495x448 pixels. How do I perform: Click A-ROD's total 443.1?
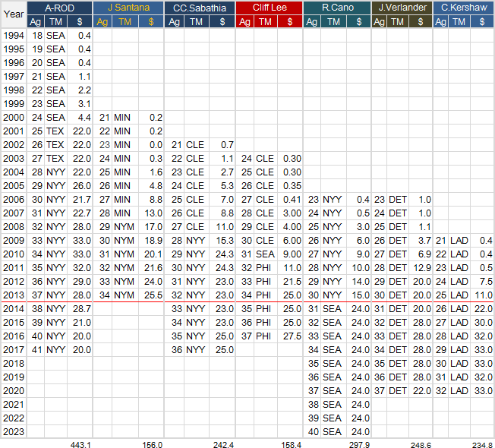point(80,445)
